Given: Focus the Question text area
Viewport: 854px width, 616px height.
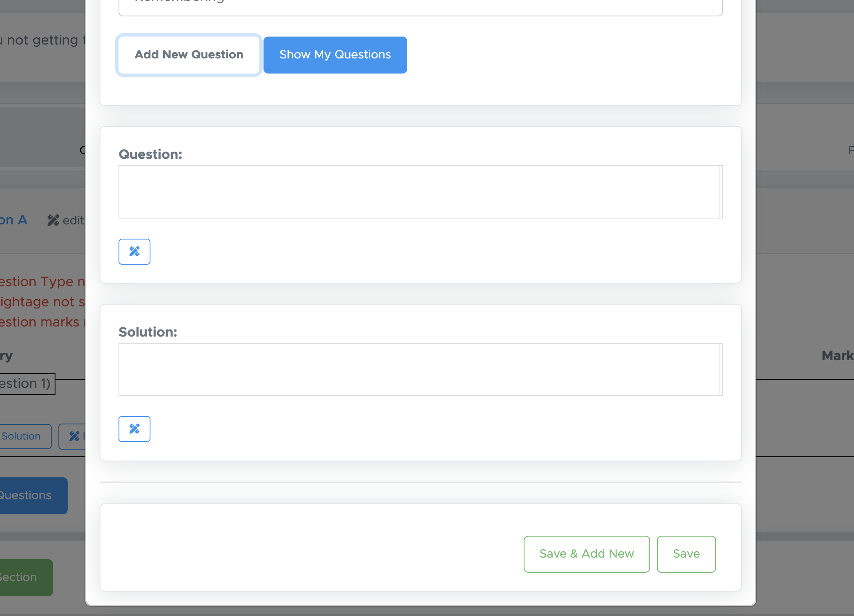Looking at the screenshot, I should click(419, 192).
